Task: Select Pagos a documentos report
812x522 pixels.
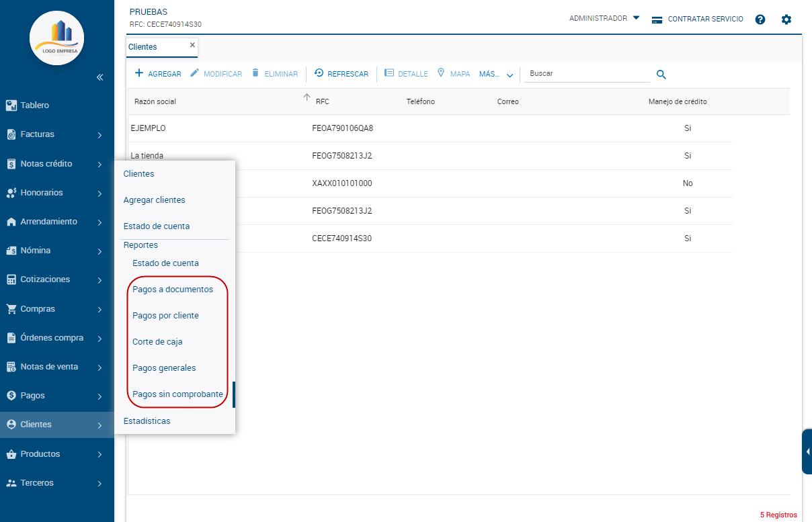Action: coord(173,290)
